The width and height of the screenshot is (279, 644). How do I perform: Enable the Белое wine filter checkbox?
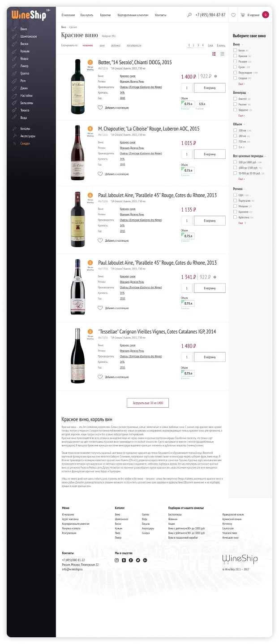coord(235,51)
